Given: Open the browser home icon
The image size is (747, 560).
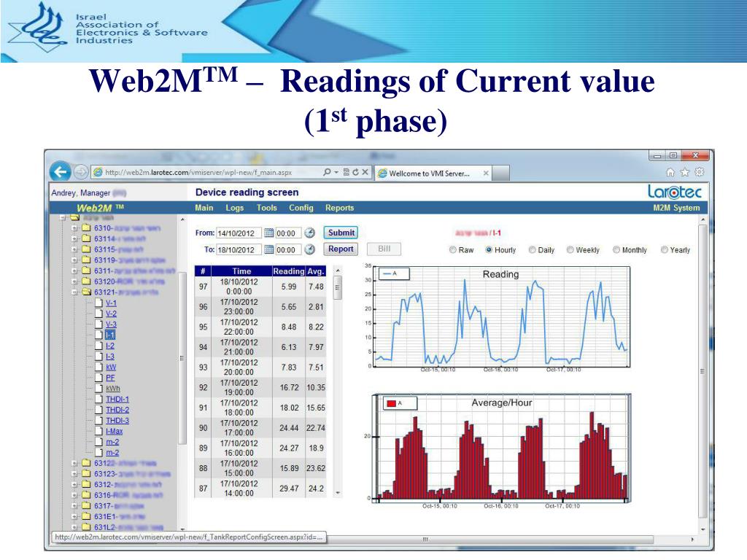Looking at the screenshot, I should tap(670, 172).
